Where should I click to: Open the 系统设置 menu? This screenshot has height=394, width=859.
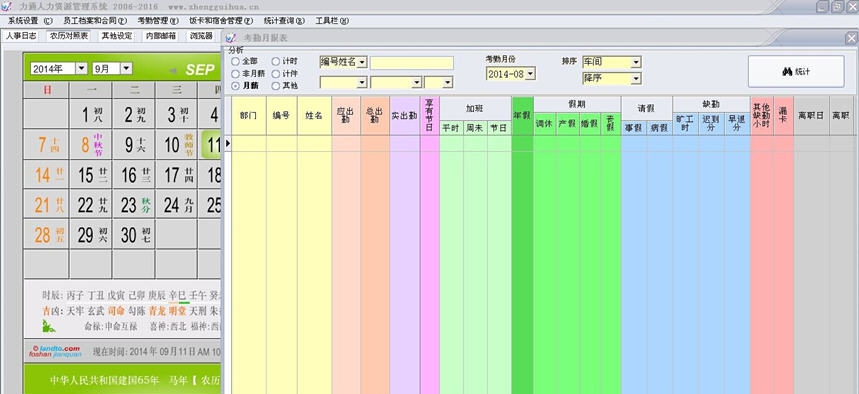[30, 21]
